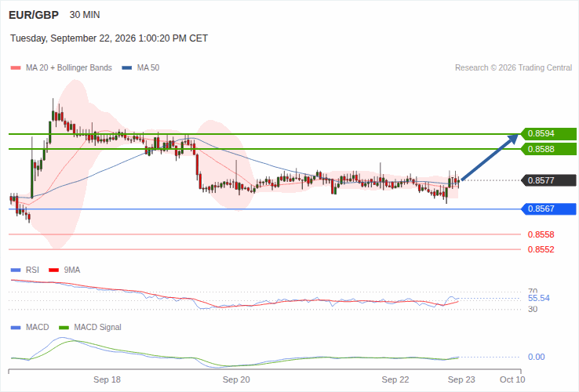Viewport: 579px width, 392px height.
Task: Select the 0.8588 resistance price tag
Action: click(x=548, y=149)
